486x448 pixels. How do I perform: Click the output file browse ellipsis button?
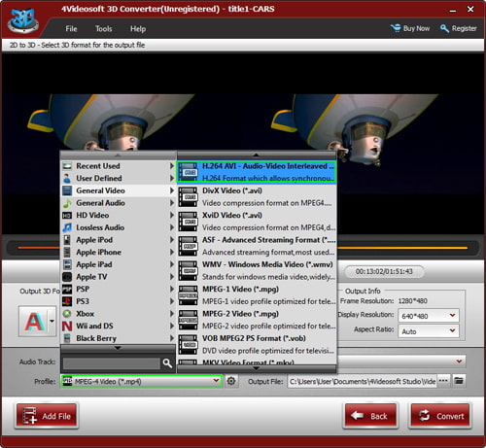click(443, 381)
